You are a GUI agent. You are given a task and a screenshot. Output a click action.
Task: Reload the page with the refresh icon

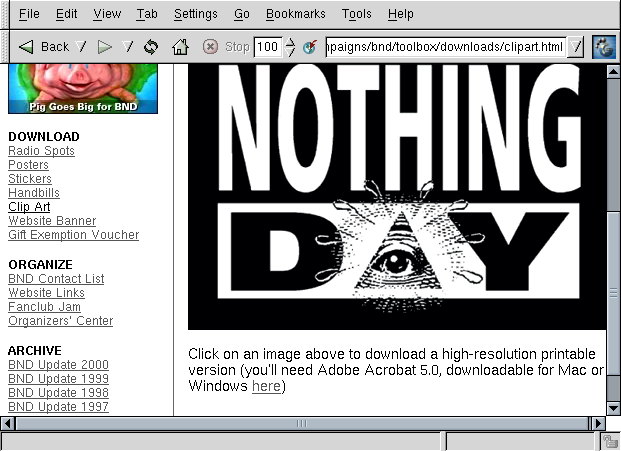[x=151, y=47]
